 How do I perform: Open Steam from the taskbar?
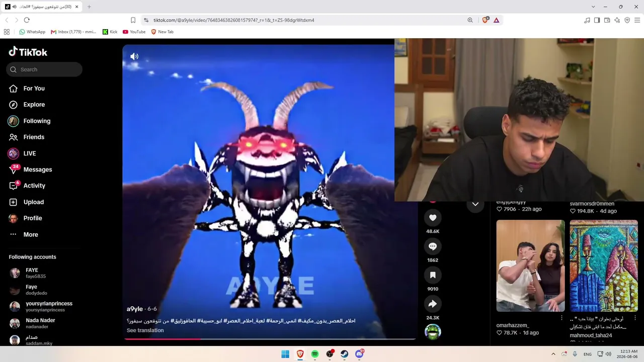click(344, 354)
